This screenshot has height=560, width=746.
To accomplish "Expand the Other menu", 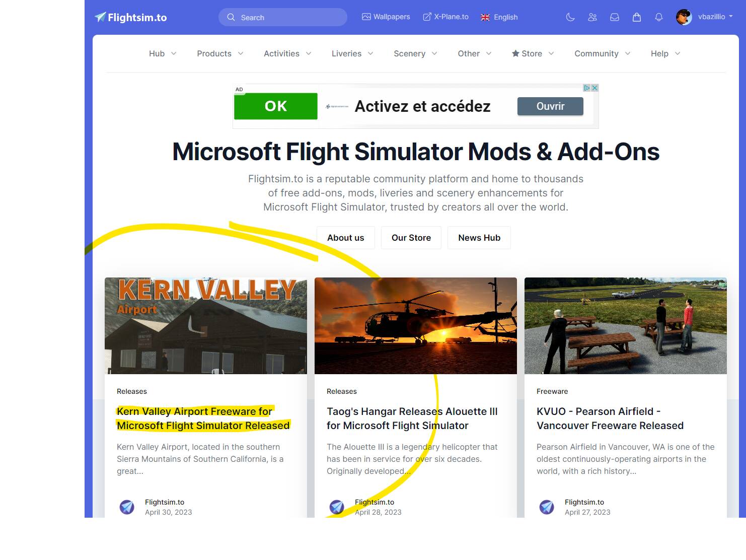I will [475, 53].
